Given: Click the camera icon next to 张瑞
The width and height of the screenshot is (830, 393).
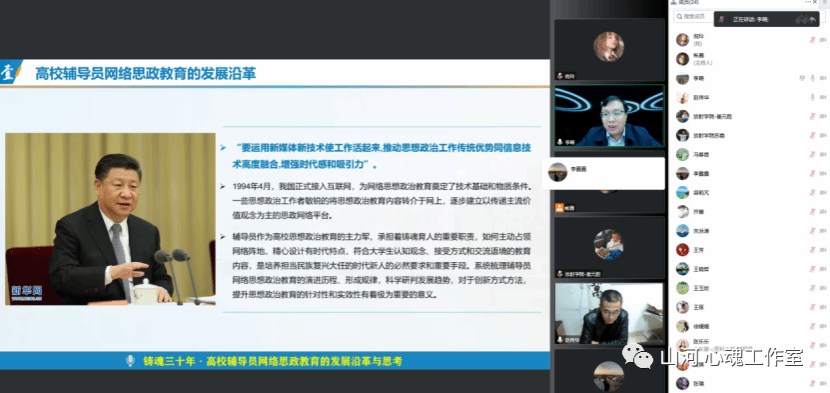Looking at the screenshot, I should click(x=823, y=383).
